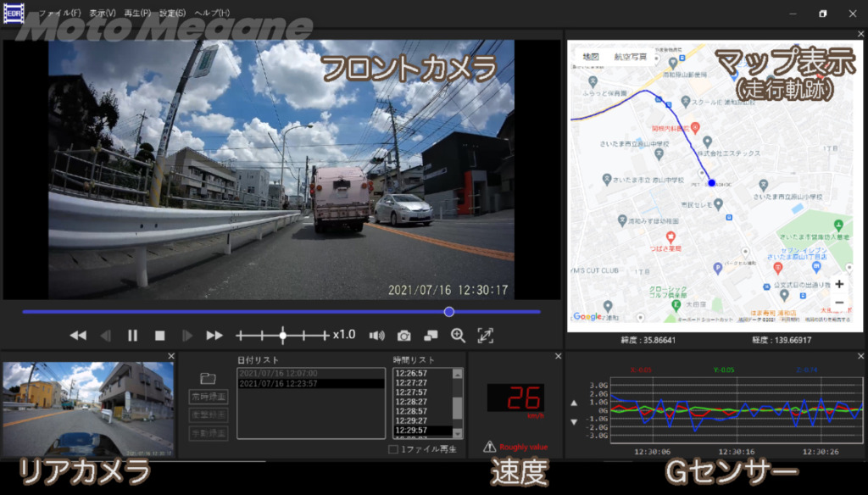Open the ファイル(F) menu
The width and height of the screenshot is (868, 495).
[59, 14]
